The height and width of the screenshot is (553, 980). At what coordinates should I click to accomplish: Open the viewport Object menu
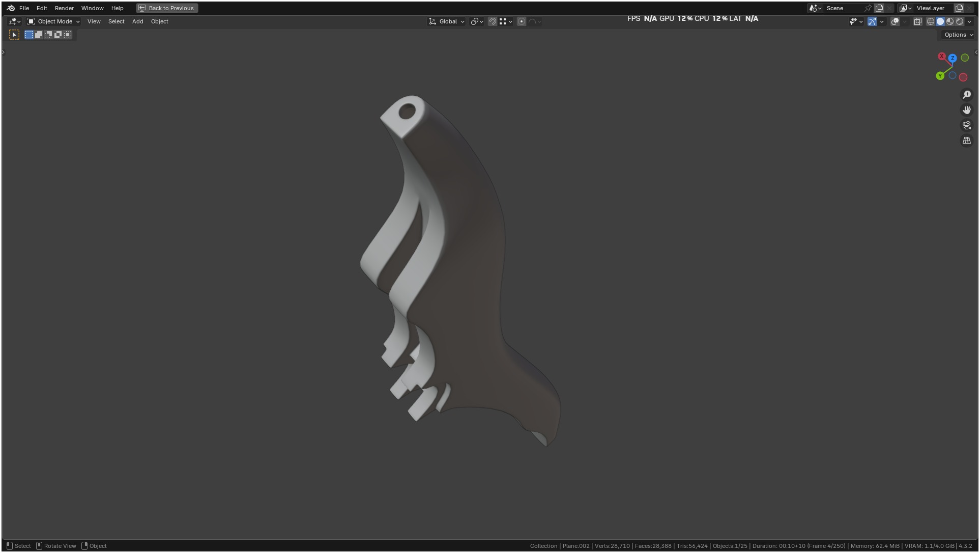[159, 21]
